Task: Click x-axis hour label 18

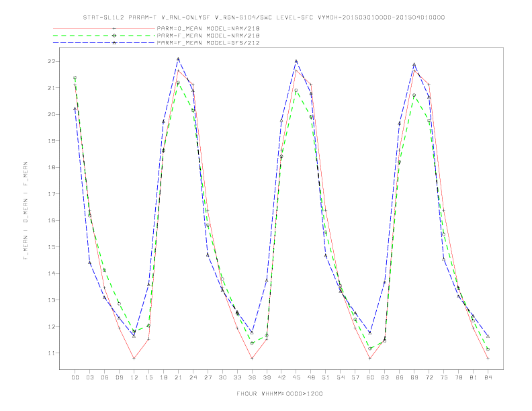Action: [163, 377]
